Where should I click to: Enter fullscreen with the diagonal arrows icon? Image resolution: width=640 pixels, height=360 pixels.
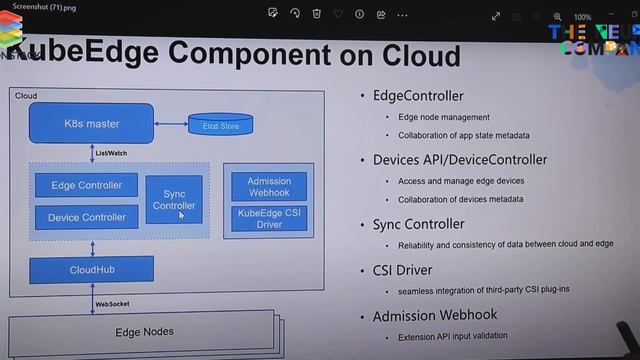click(x=496, y=16)
